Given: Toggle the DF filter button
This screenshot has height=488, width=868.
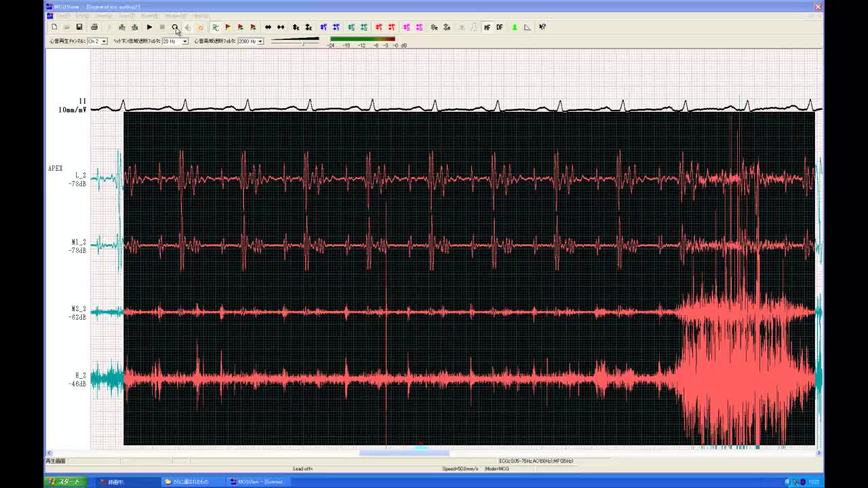Looking at the screenshot, I should [500, 27].
